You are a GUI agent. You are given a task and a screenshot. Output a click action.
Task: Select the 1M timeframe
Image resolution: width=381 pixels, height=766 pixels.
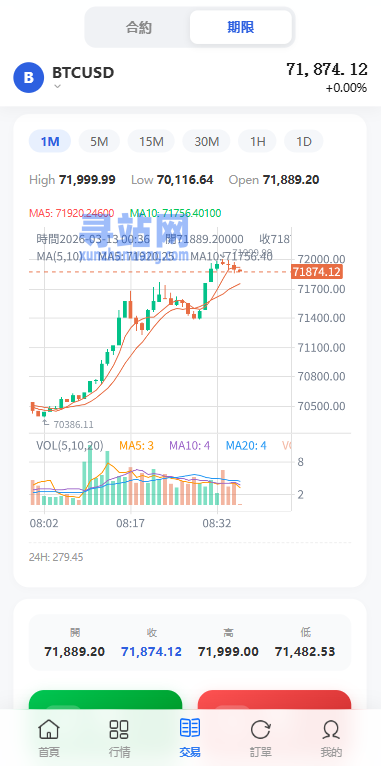[50, 142]
